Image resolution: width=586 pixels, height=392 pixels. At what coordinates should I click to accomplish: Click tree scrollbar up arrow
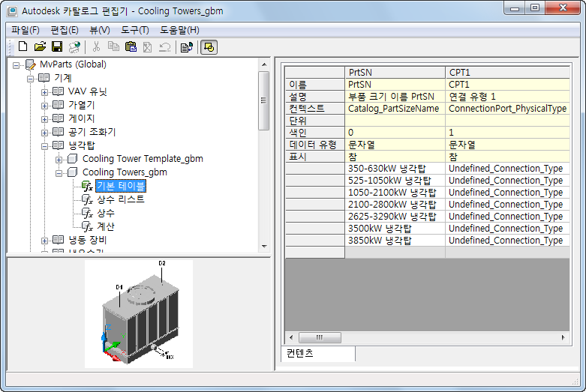pos(264,64)
